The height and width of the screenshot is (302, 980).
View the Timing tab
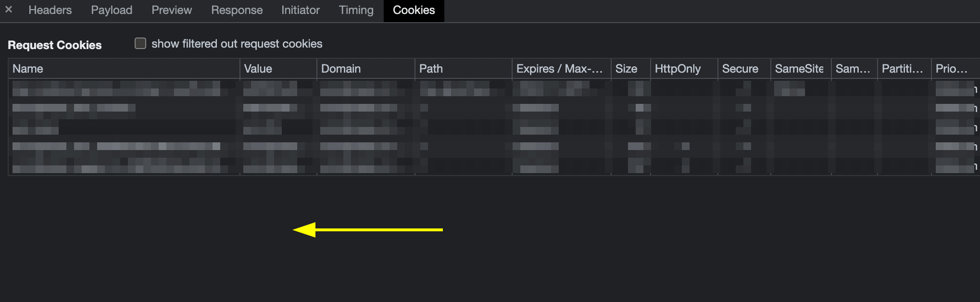(x=356, y=10)
